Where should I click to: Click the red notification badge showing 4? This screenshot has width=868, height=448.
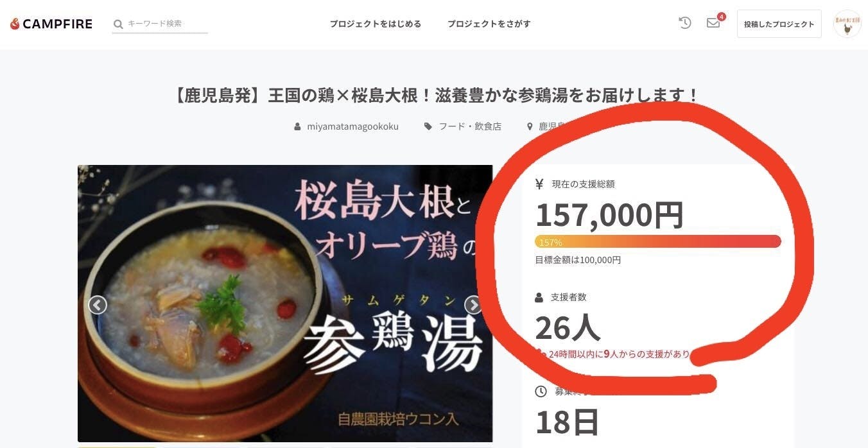(x=722, y=16)
